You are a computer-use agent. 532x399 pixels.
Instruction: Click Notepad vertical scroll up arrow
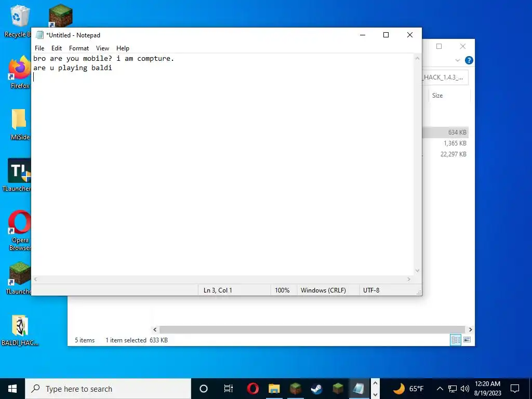(x=418, y=58)
